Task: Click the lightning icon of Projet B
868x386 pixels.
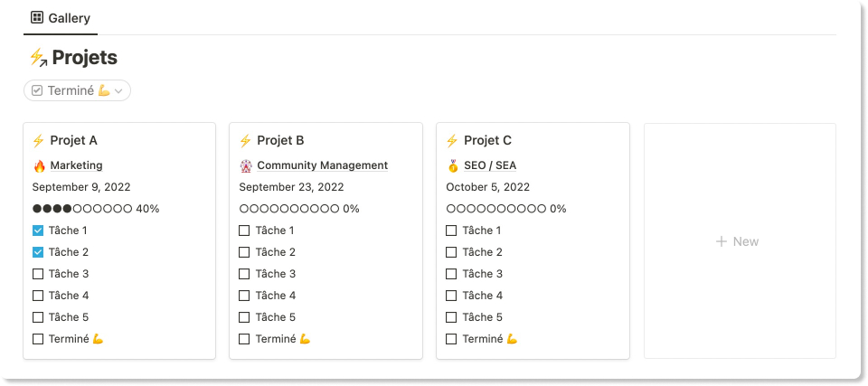Action: (x=245, y=140)
